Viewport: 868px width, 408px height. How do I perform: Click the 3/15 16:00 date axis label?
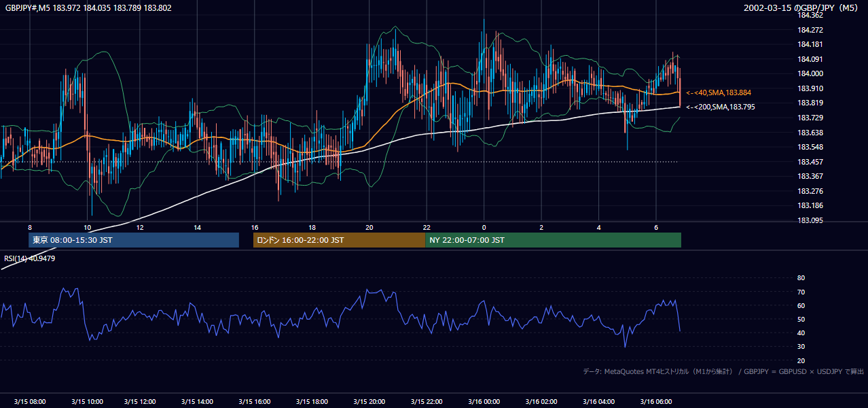click(x=253, y=402)
